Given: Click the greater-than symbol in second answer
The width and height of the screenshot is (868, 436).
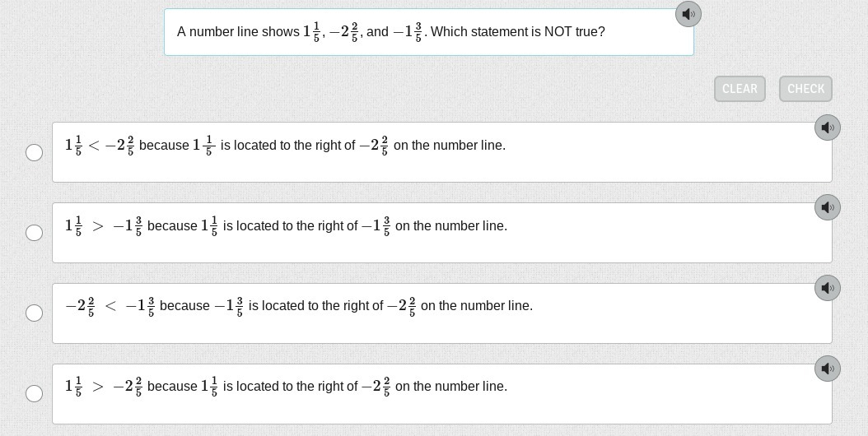Looking at the screenshot, I should pyautogui.click(x=98, y=226).
